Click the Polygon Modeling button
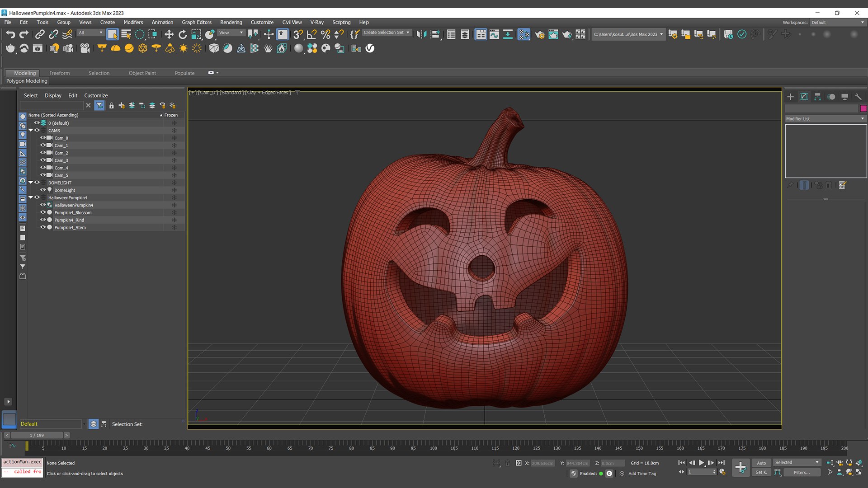Viewport: 868px width, 488px height. point(27,81)
